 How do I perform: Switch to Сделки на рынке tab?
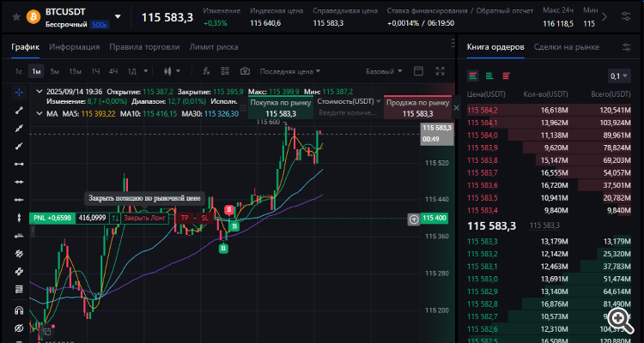[x=567, y=47]
